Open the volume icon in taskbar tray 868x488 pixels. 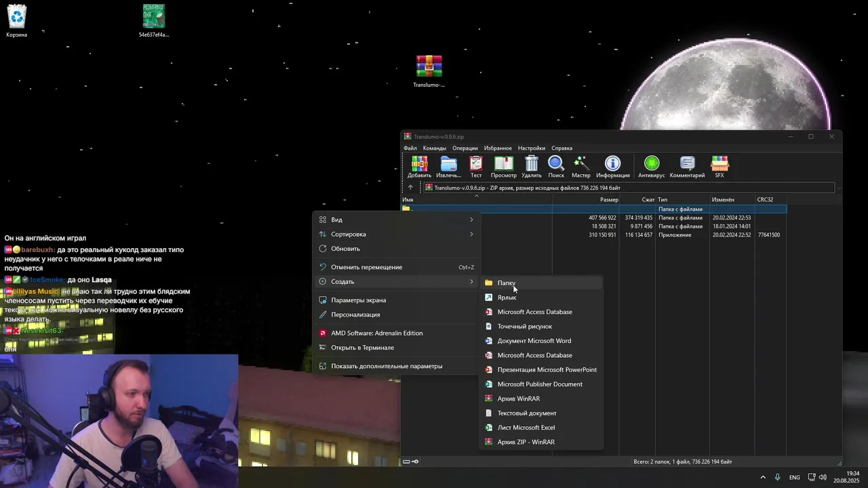[823, 477]
